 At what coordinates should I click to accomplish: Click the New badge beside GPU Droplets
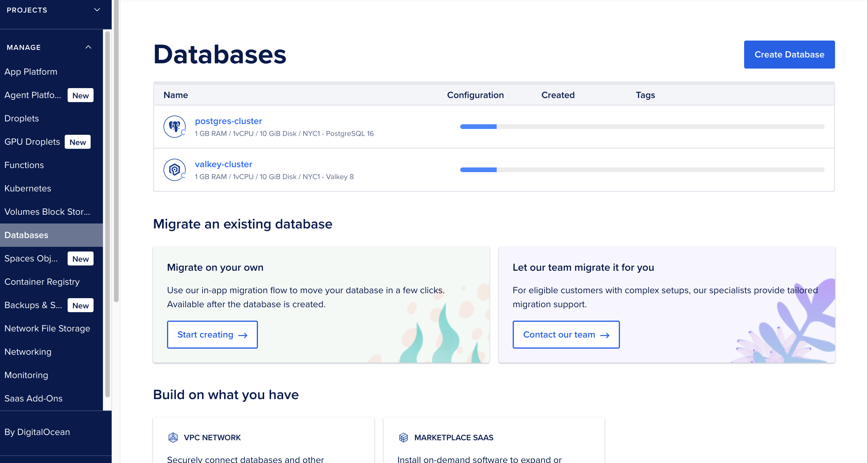click(x=78, y=142)
